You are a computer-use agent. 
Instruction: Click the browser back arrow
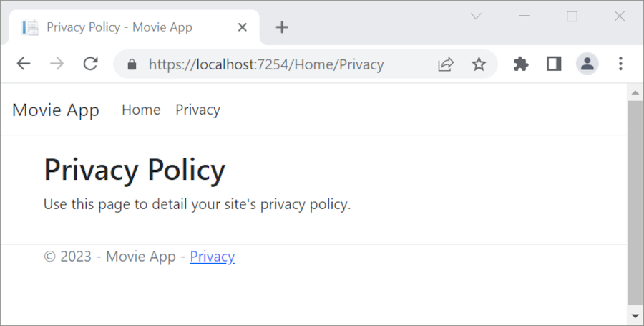[x=24, y=64]
